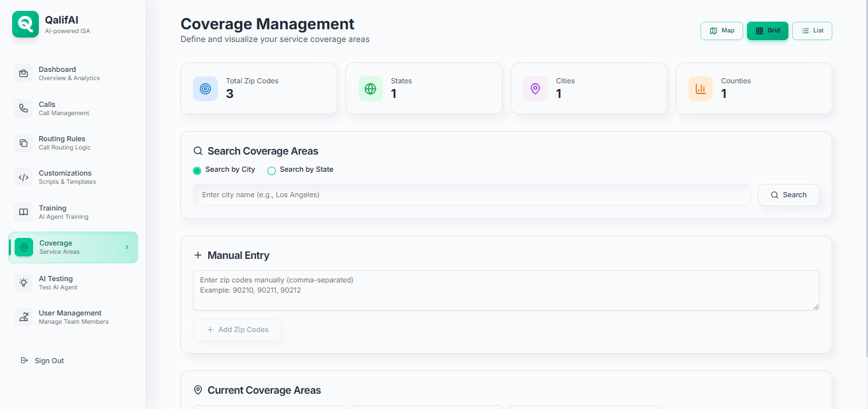Click the Cities pin icon
The height and width of the screenshot is (409, 868).
click(x=536, y=89)
